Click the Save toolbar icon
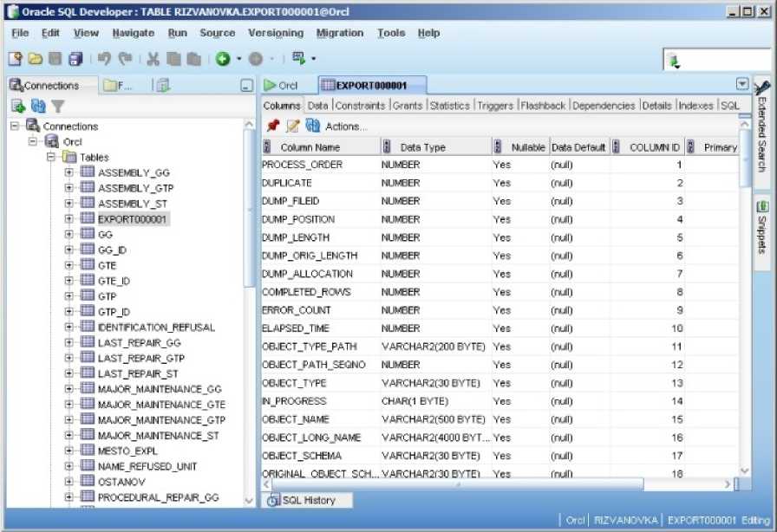Viewport: 777px width, 532px height. click(55, 59)
